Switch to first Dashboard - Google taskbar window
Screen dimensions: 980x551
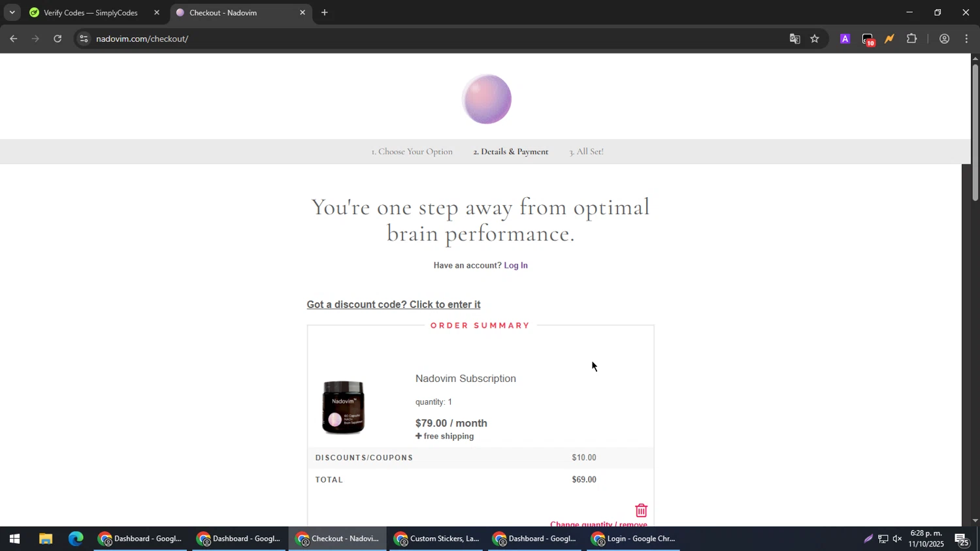click(140, 539)
